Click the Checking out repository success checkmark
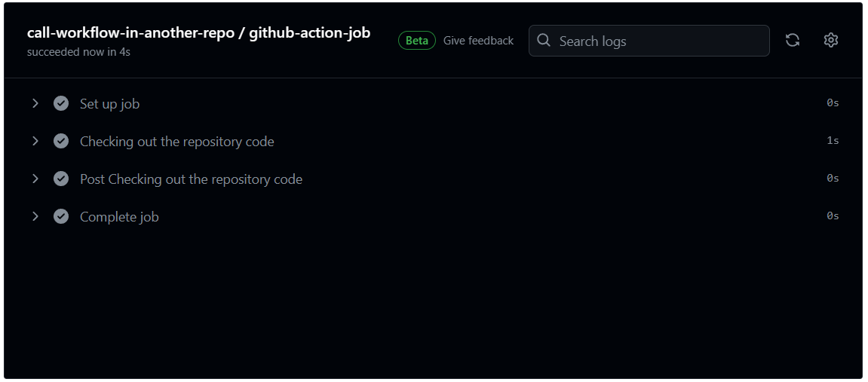Viewport: 868px width, 382px height. pyautogui.click(x=61, y=142)
